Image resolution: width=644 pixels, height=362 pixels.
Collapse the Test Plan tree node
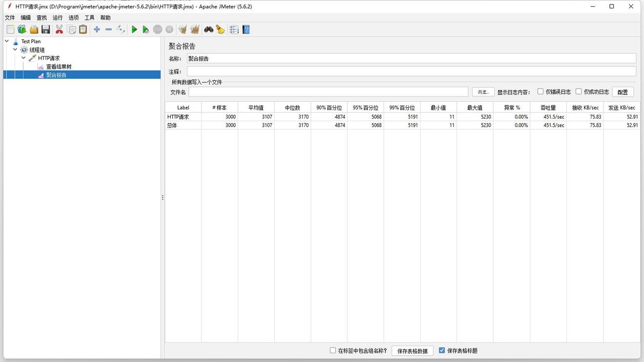point(7,41)
